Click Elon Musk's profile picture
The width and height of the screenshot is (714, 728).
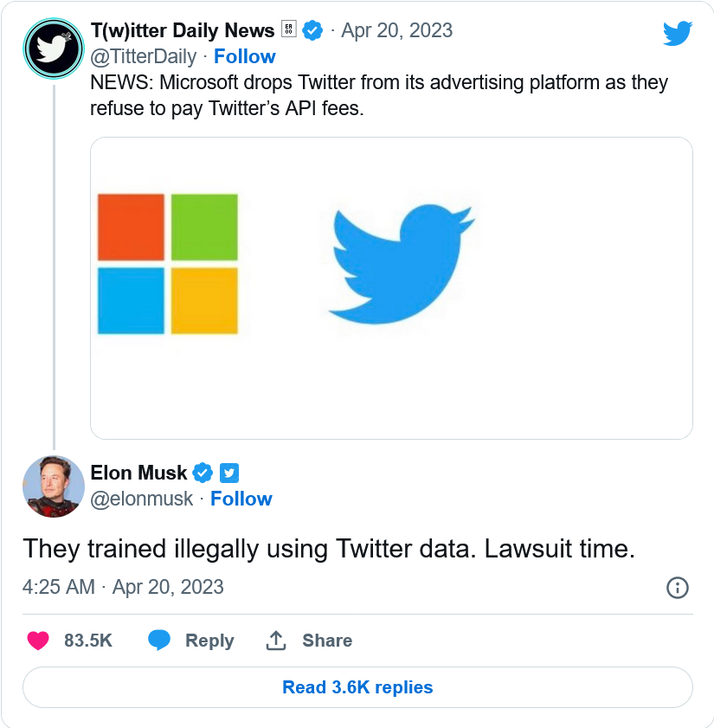[x=53, y=486]
